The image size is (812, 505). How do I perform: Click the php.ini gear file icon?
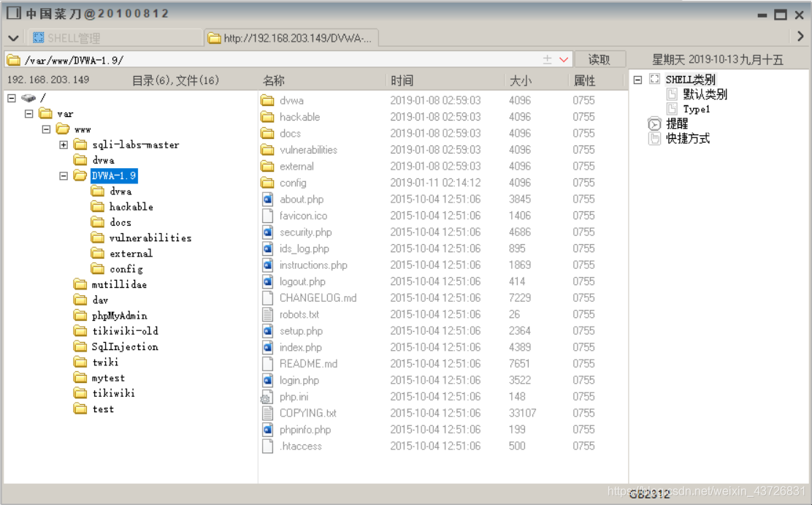[x=267, y=397]
